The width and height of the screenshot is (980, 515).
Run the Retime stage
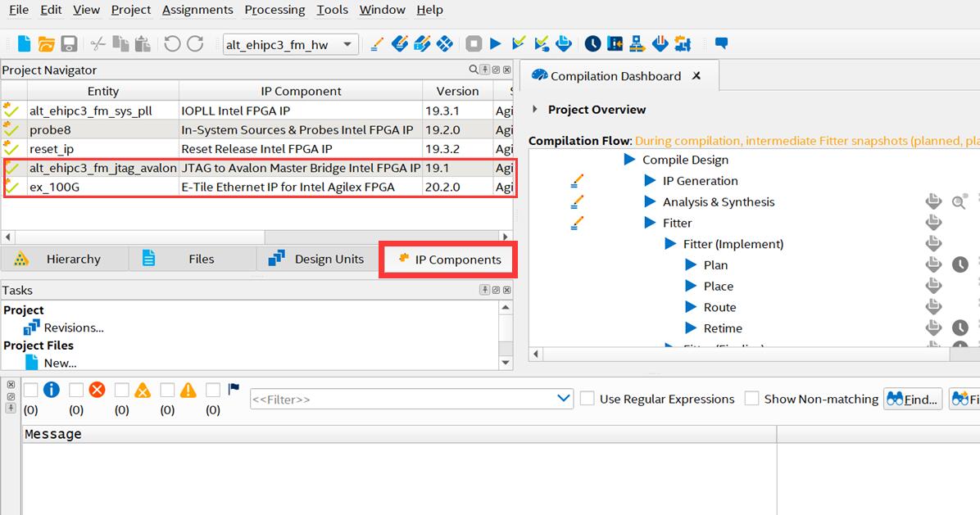click(691, 328)
